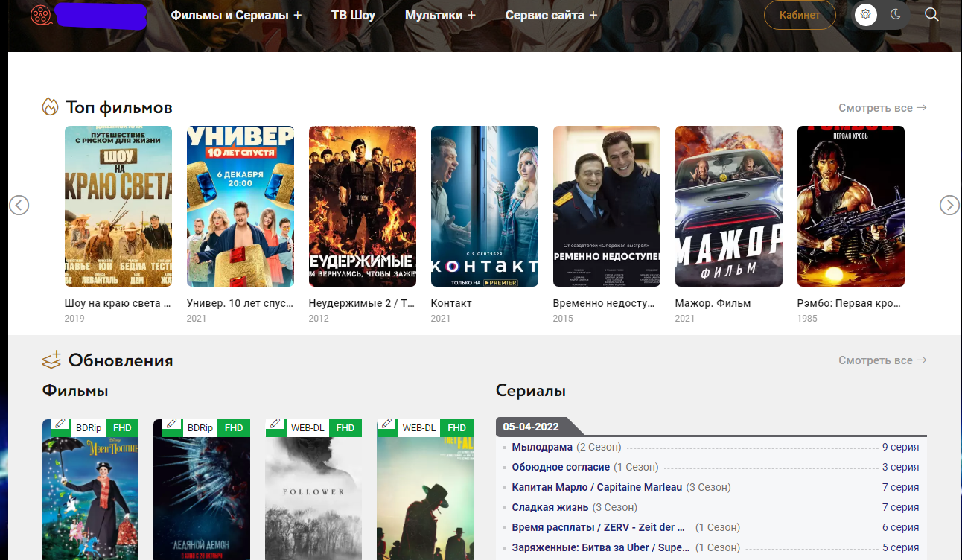Open the Follower poster in Обновления
The width and height of the screenshot is (962, 560).
pos(313,489)
